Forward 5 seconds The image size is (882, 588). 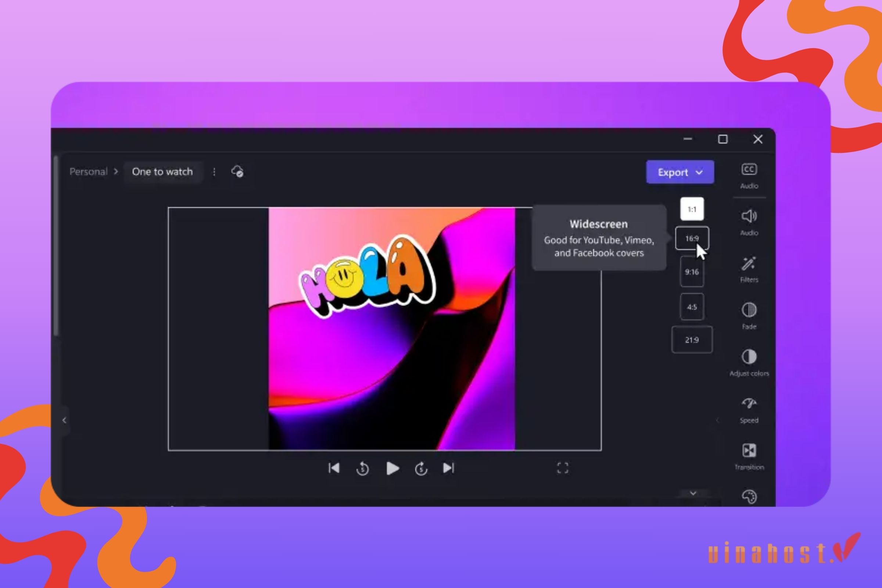click(421, 468)
